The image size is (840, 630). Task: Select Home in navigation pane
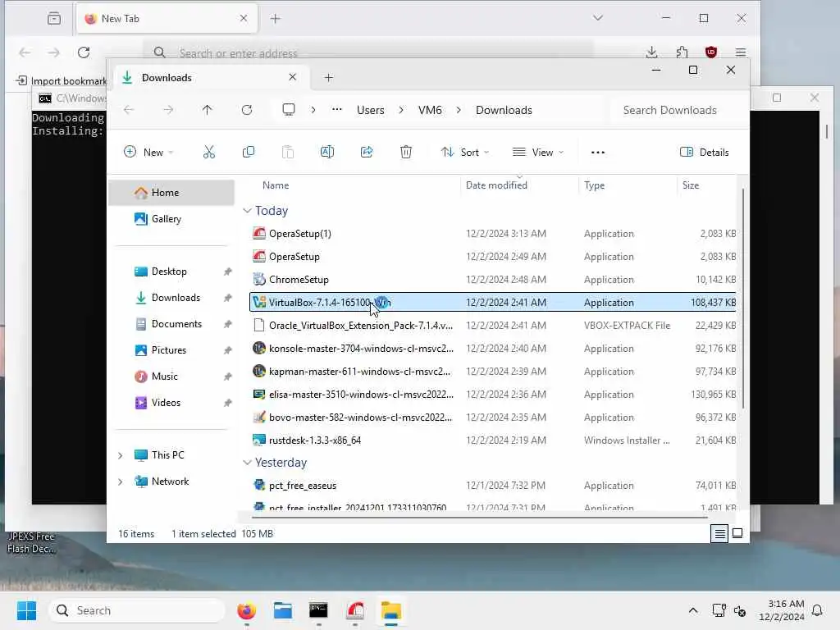(x=171, y=193)
